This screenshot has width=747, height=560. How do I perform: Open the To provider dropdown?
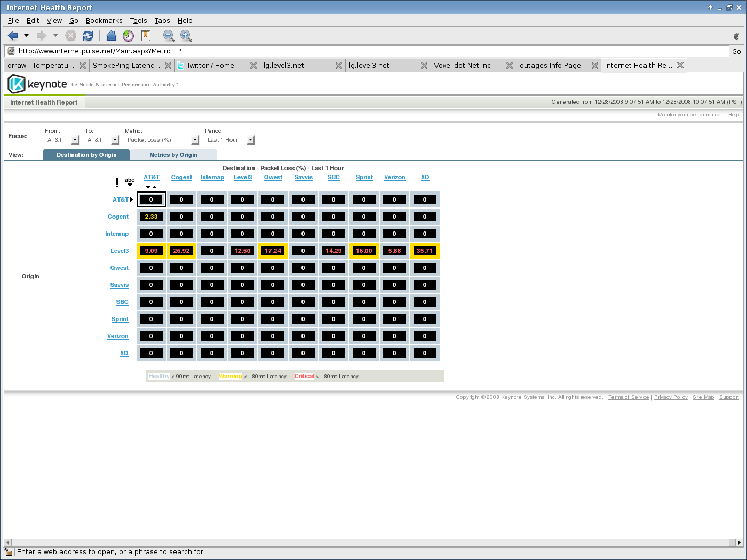point(102,140)
